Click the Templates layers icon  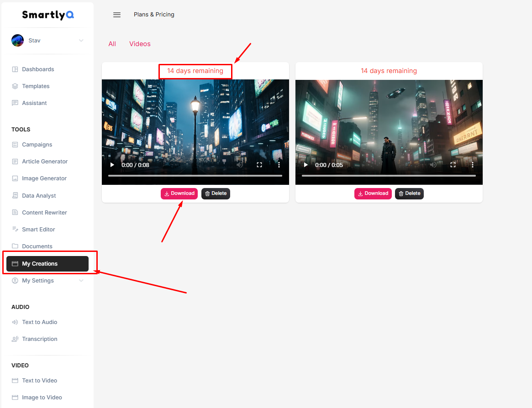[x=15, y=86]
